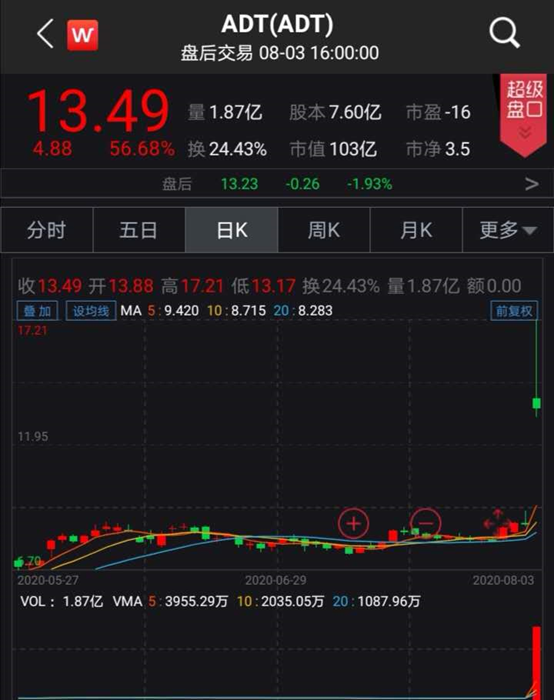
Task: Tap the ADT(ADT) title
Action: tap(277, 24)
